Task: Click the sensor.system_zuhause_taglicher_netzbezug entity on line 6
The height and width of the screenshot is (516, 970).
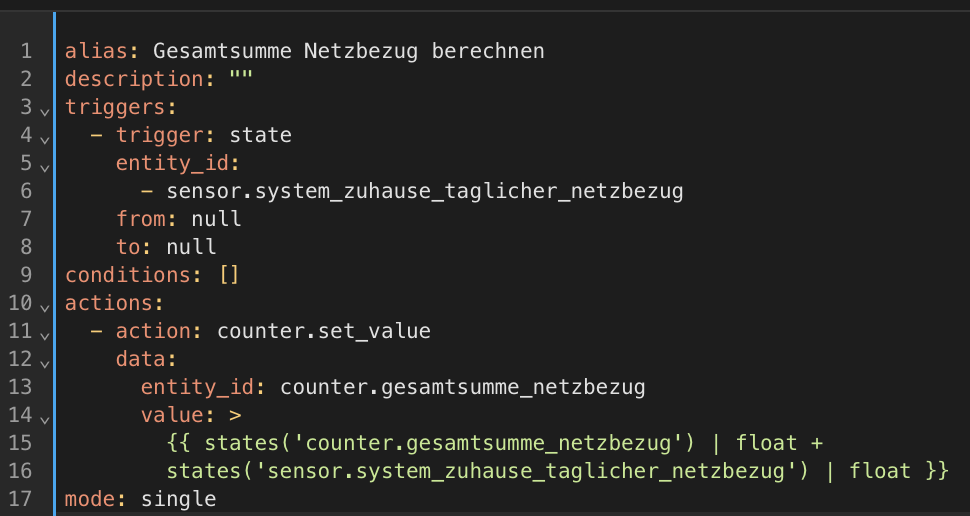Action: click(425, 191)
